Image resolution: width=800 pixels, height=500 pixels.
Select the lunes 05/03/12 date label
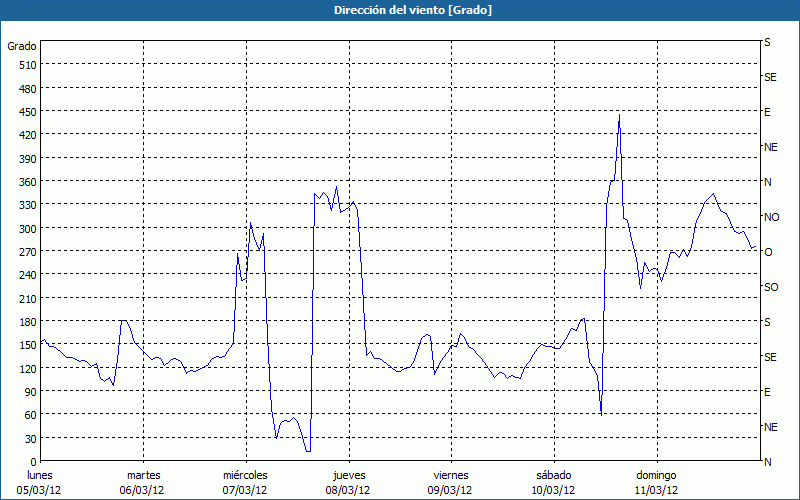pyautogui.click(x=40, y=482)
